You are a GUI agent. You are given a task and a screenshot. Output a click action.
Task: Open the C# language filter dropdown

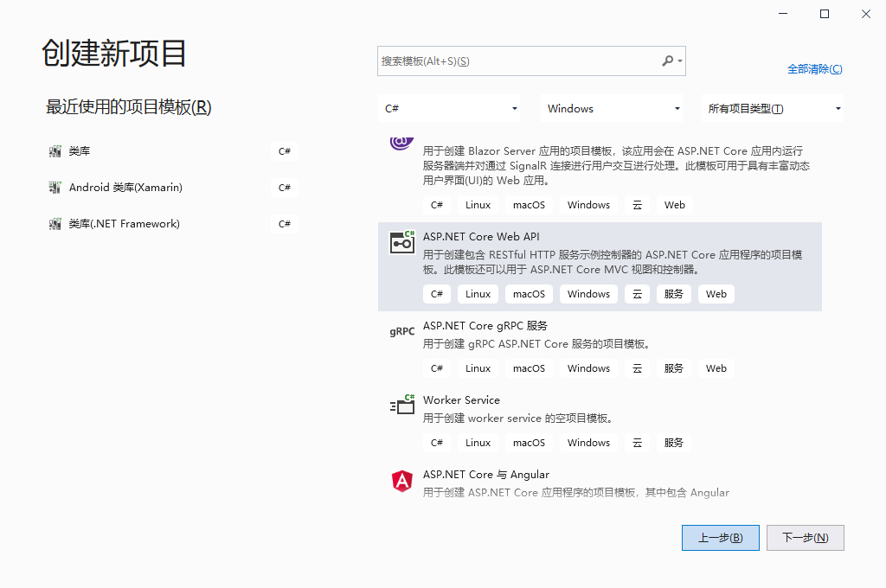(x=449, y=108)
